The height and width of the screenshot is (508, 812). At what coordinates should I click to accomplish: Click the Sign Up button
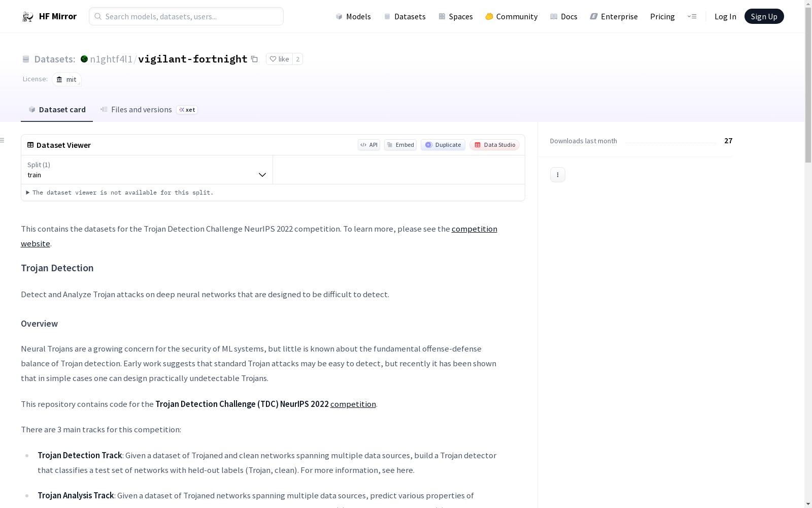(764, 16)
